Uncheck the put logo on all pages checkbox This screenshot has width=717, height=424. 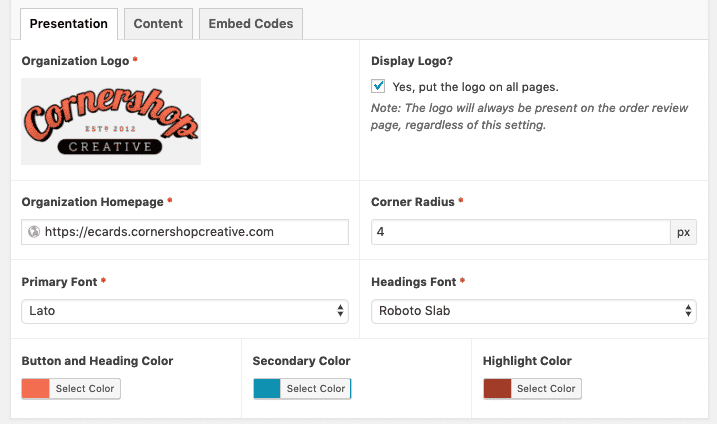pos(378,86)
